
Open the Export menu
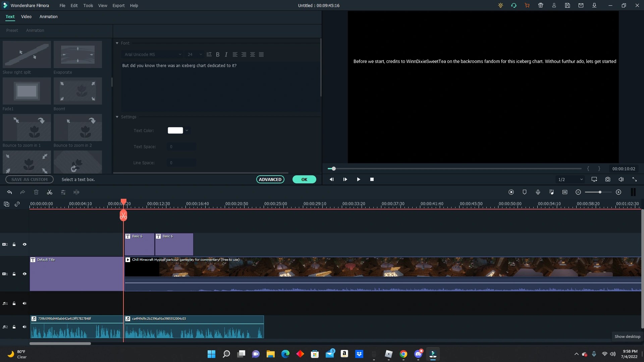(118, 5)
